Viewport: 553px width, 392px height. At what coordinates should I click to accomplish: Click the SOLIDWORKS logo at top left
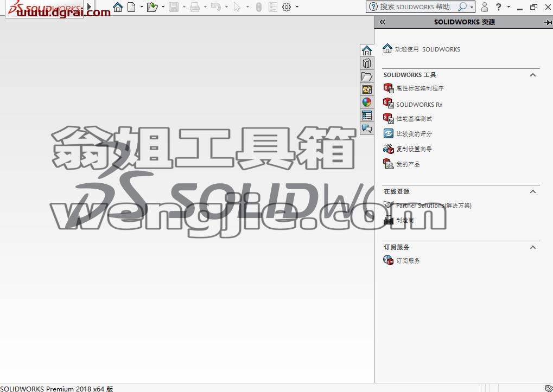(44, 8)
